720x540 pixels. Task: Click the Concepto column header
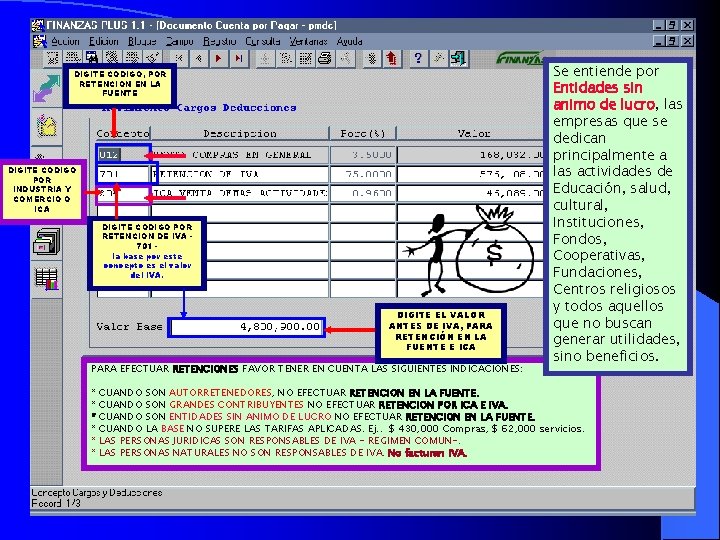click(x=123, y=134)
